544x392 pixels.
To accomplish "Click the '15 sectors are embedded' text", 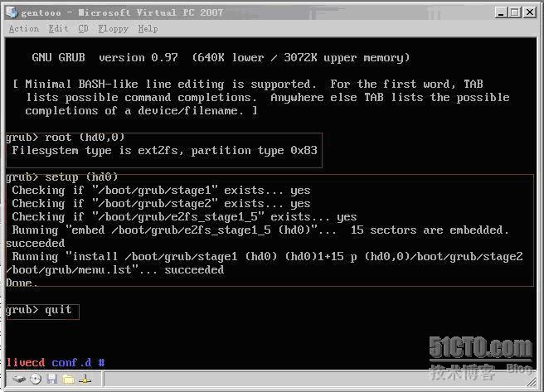I will (x=430, y=230).
